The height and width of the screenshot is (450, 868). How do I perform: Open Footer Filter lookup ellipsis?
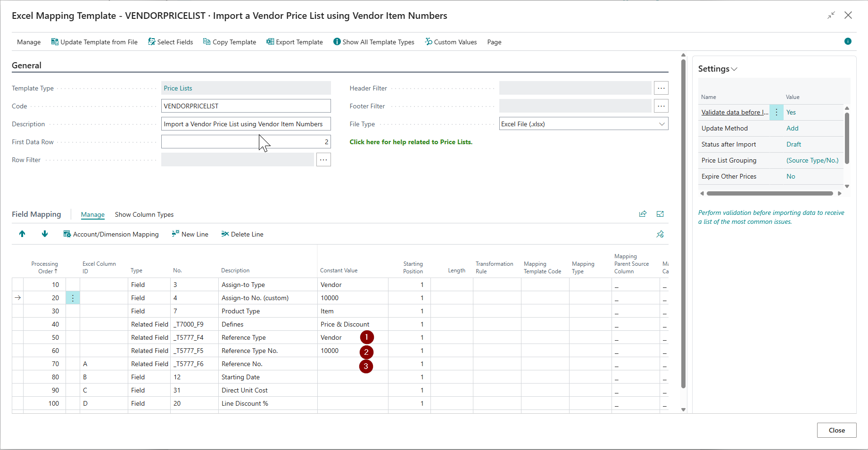[661, 106]
